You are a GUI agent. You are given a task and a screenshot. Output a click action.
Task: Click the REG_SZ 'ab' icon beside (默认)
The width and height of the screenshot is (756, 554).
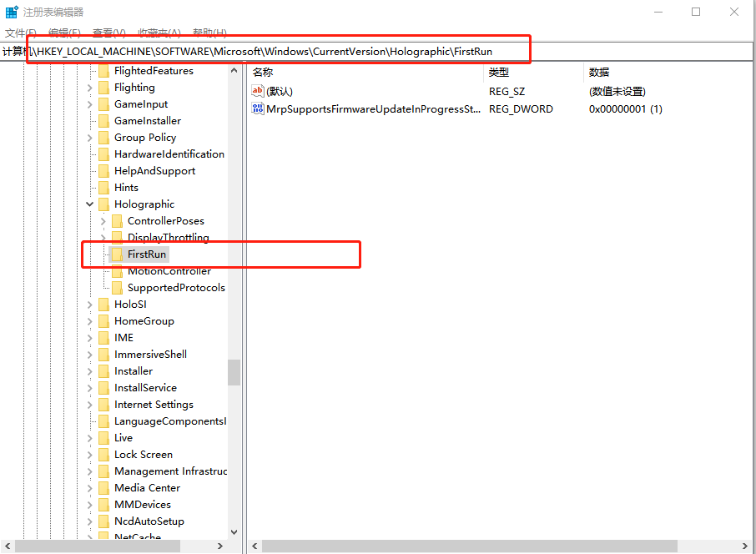258,89
